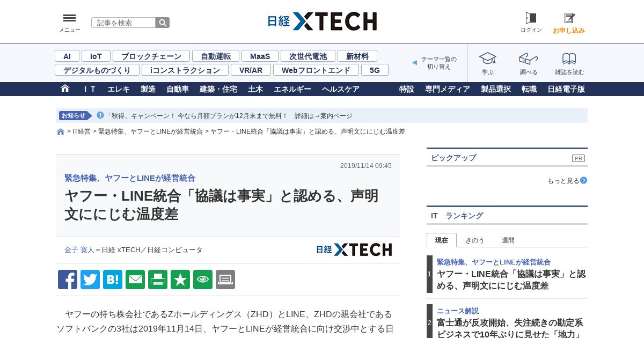This screenshot has width=644, height=338.
Task: Select the iコンストラクション theme tag
Action: tap(185, 70)
